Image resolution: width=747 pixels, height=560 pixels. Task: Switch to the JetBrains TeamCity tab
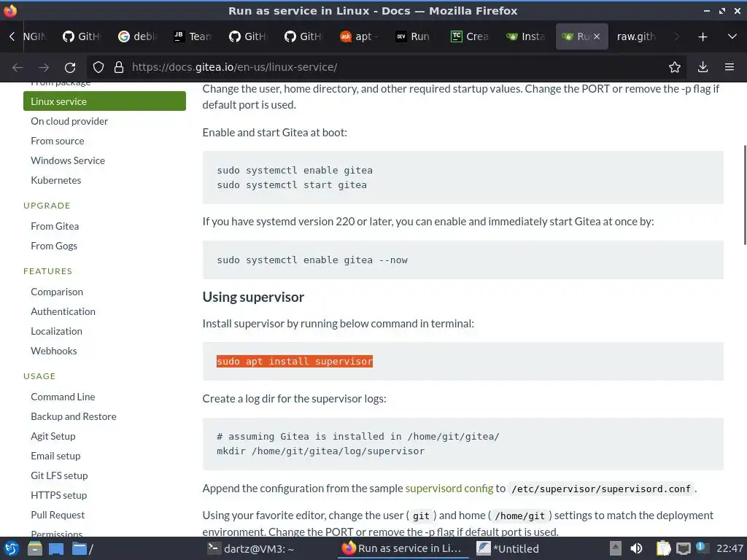click(193, 36)
